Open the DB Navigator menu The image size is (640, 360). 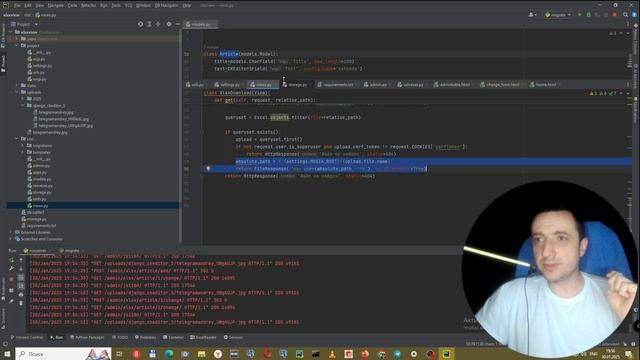click(x=167, y=6)
